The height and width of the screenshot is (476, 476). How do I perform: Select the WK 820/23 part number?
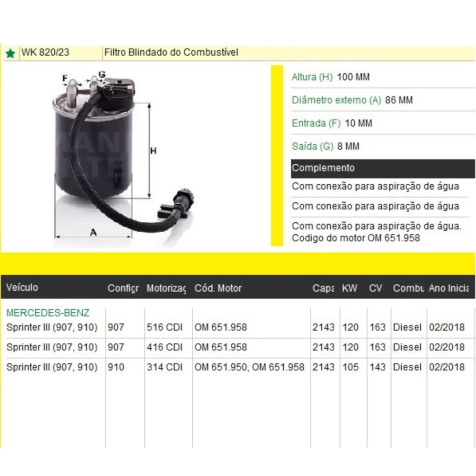tap(45, 52)
